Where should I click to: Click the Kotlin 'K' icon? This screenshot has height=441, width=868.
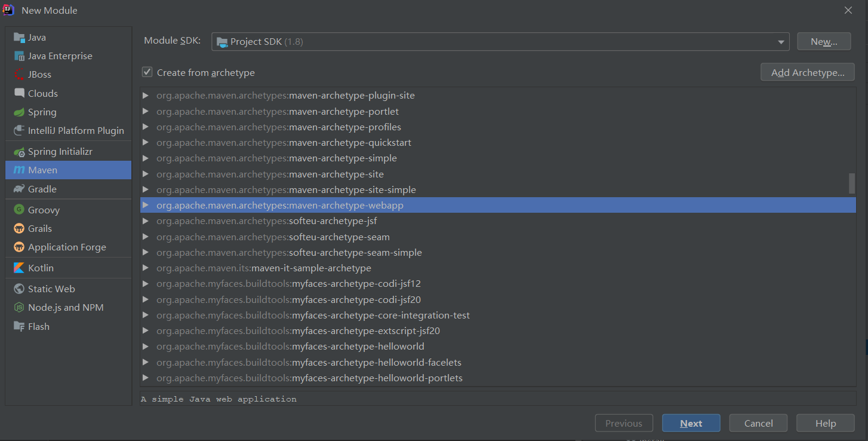[x=19, y=268]
